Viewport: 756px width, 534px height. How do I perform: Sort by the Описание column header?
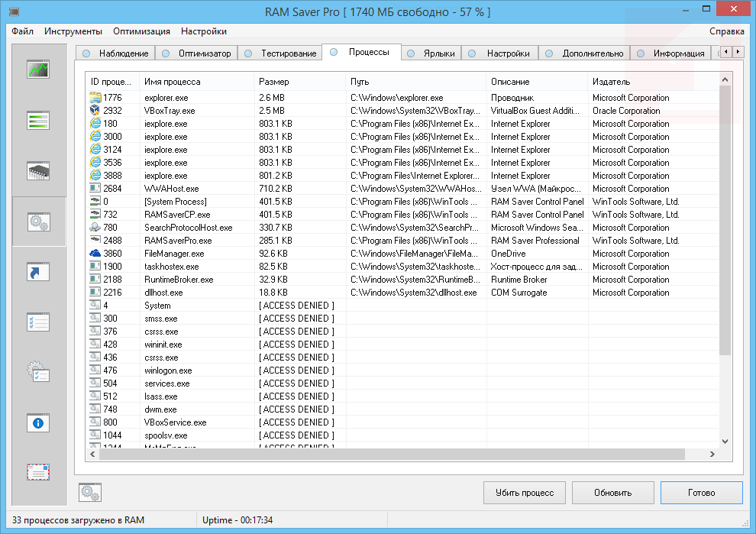click(537, 82)
